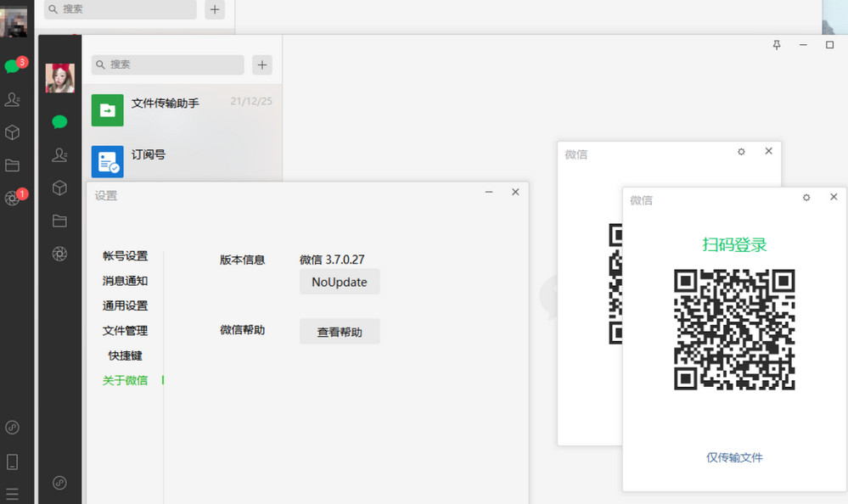Click blurred profile avatar in back window

pos(14,20)
